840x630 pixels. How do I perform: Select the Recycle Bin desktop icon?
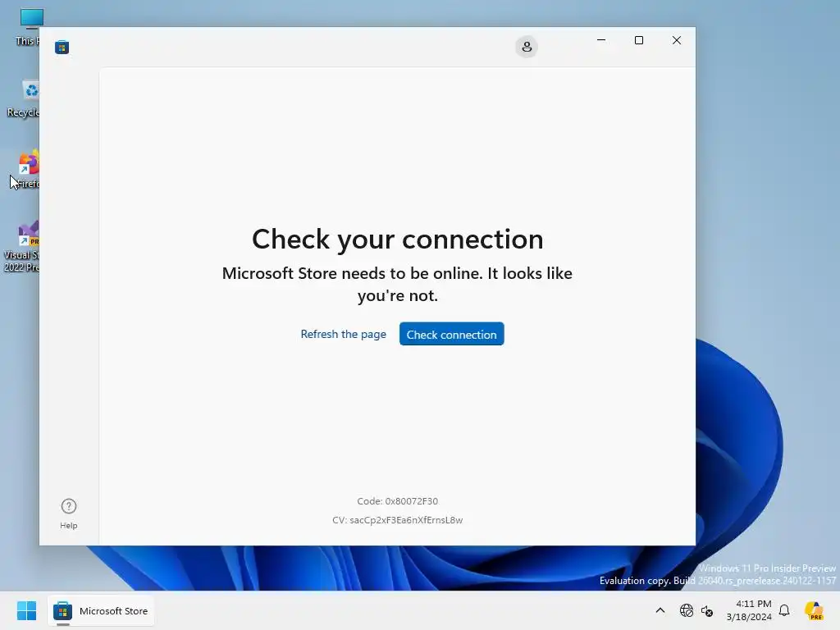[25, 98]
